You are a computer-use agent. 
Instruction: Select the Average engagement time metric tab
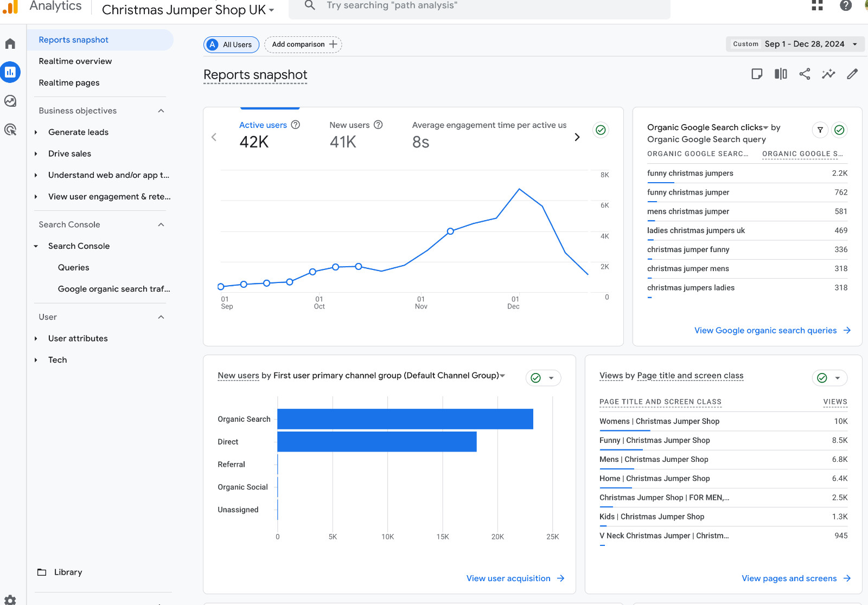[x=489, y=134]
